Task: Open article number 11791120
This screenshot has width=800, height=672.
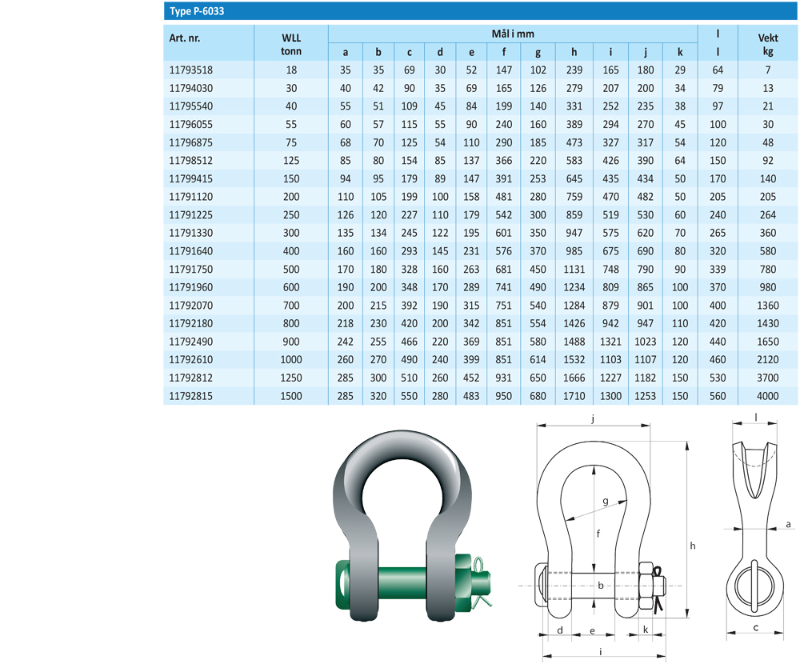Action: [x=190, y=197]
